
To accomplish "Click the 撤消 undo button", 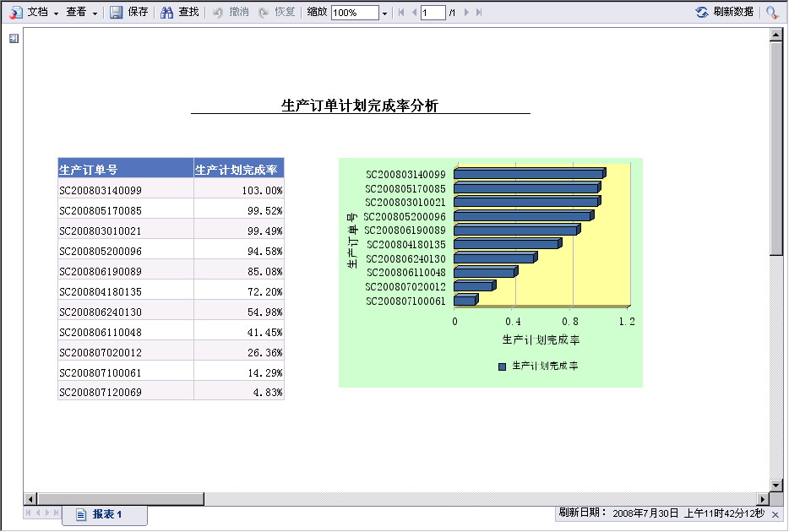I will [231, 12].
